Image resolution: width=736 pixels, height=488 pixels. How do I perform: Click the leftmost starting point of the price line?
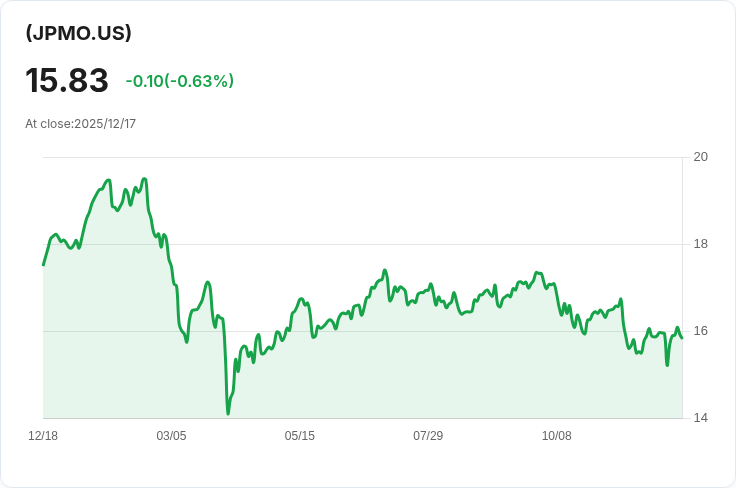43,265
